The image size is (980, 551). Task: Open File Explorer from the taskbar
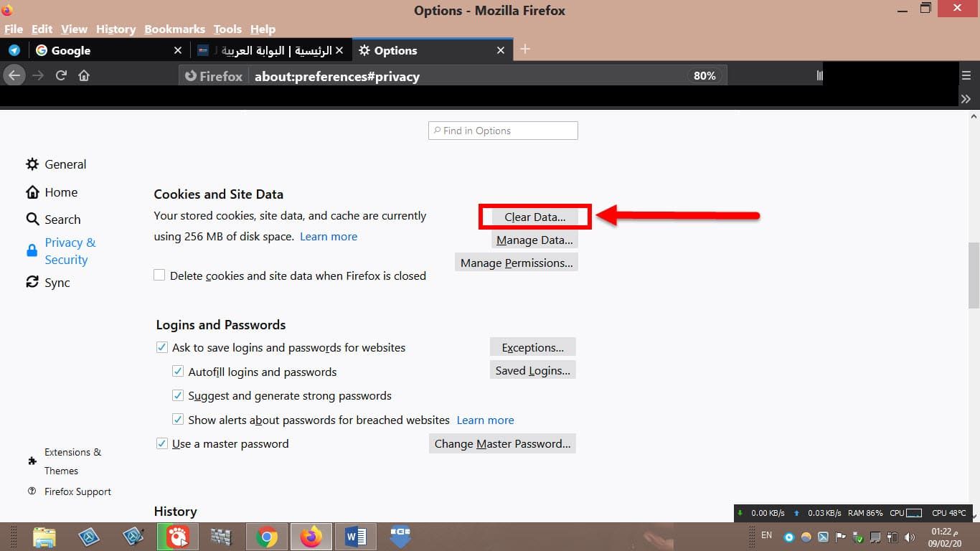[x=44, y=537]
